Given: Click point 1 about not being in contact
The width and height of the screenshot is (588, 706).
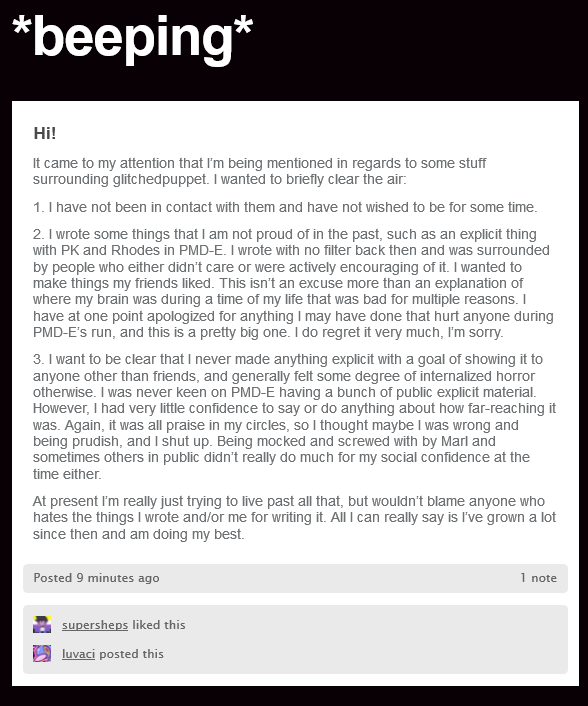Looking at the screenshot, I should pos(285,207).
